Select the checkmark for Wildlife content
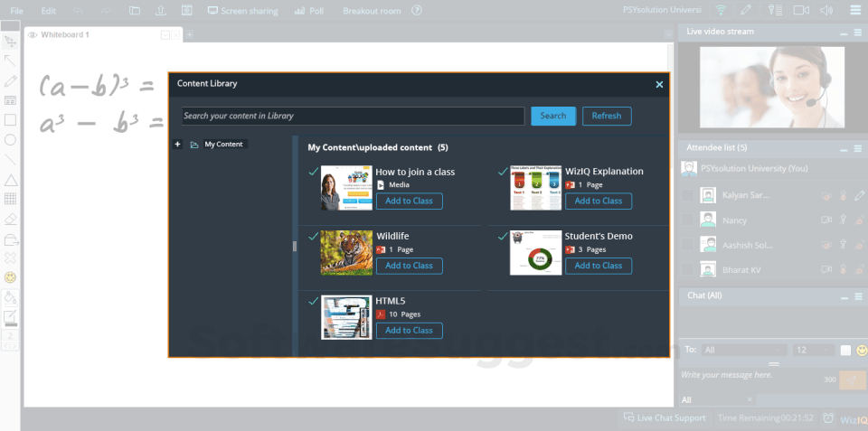 tap(314, 236)
